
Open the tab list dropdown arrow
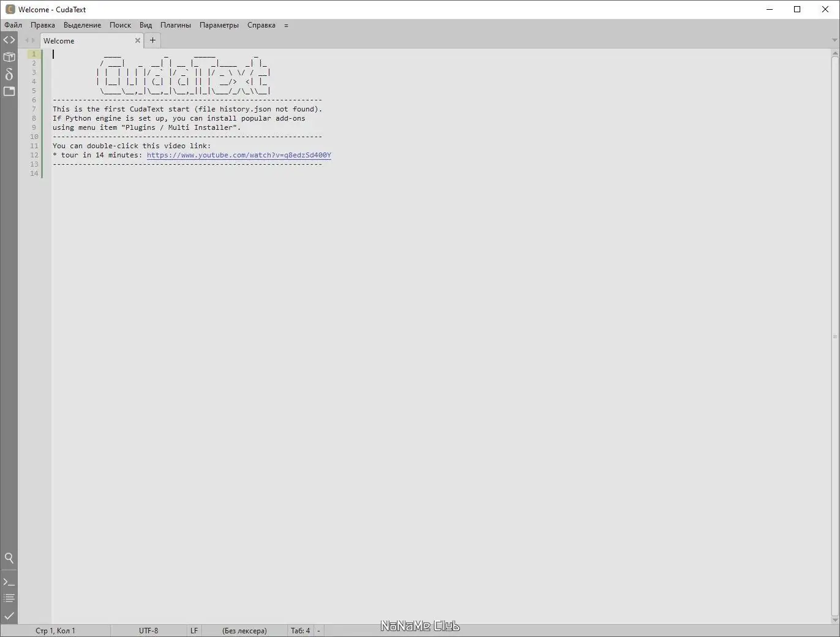click(834, 40)
